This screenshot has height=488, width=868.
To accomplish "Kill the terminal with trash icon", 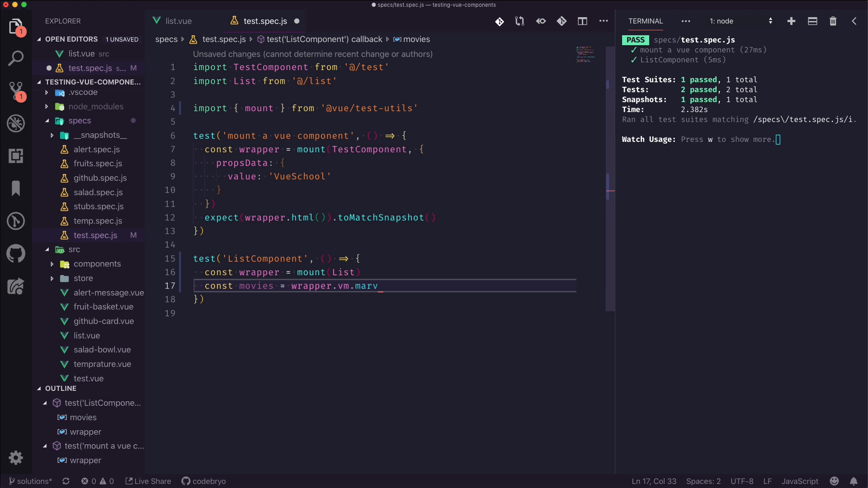I will point(833,21).
